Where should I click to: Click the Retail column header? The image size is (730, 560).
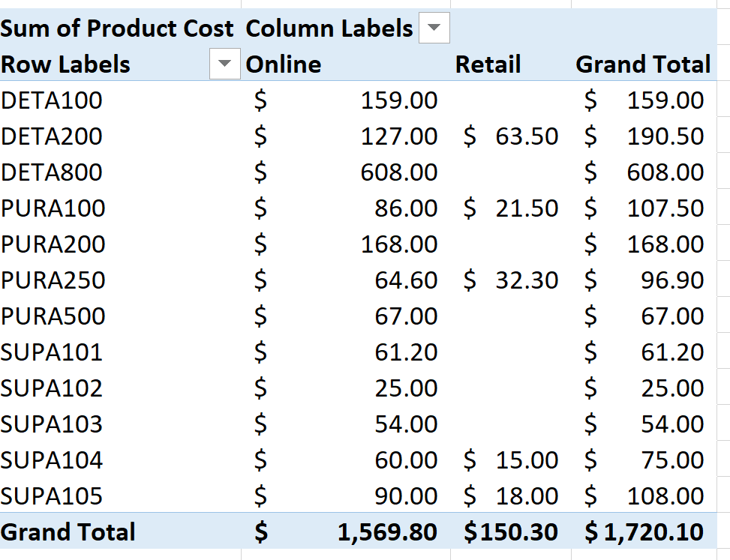pyautogui.click(x=488, y=64)
